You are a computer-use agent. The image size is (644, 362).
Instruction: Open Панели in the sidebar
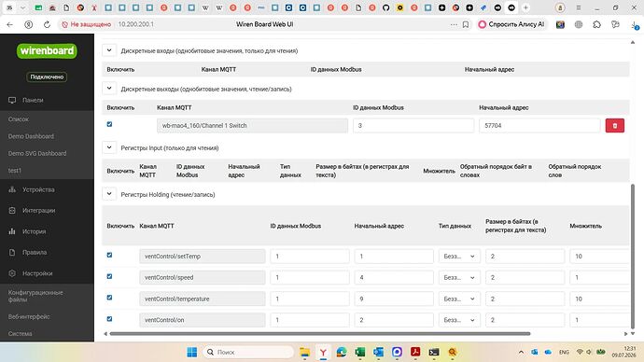coord(33,100)
